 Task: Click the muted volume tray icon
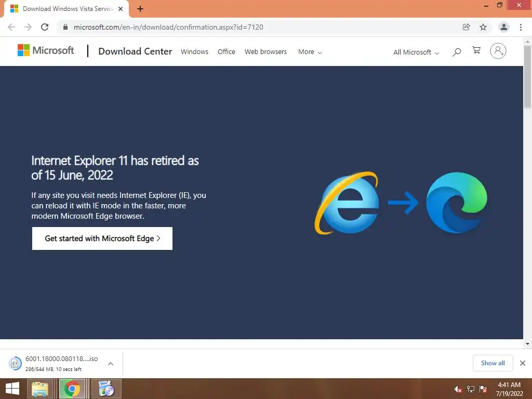click(458, 389)
